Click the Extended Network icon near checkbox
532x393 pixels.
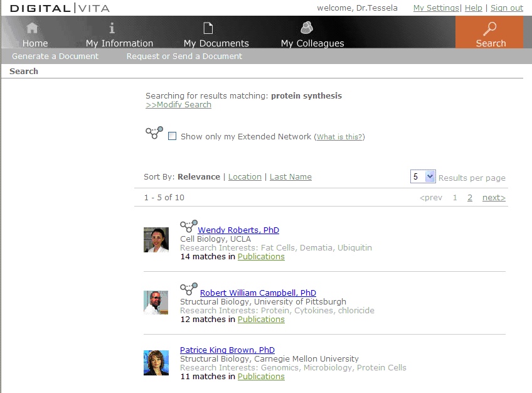pyautogui.click(x=154, y=132)
